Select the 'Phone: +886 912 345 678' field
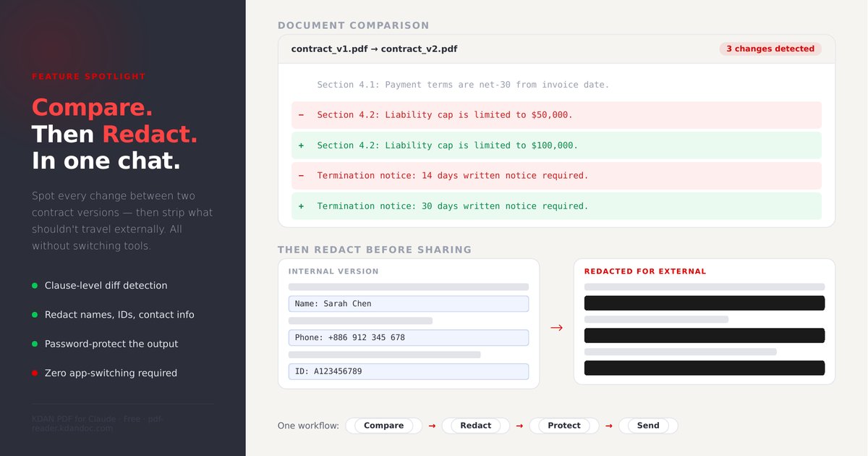 (409, 338)
